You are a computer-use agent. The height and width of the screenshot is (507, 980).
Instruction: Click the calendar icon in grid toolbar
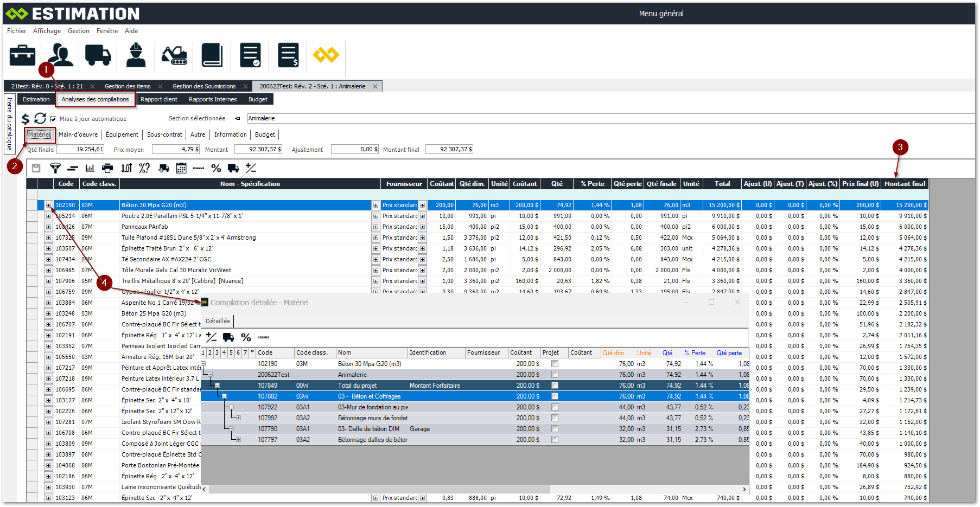[x=181, y=168]
